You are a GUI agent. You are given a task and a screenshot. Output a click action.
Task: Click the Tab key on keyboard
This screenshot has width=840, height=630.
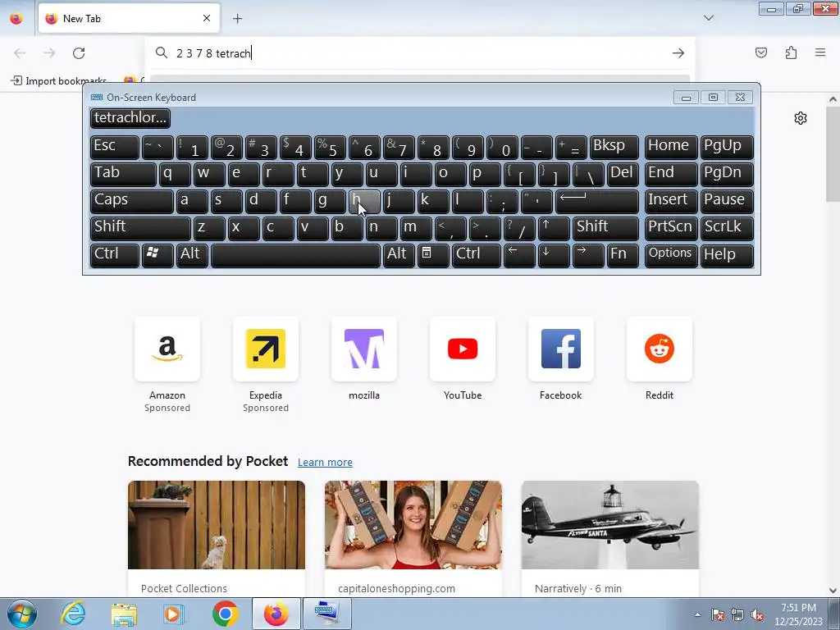[x=123, y=174]
